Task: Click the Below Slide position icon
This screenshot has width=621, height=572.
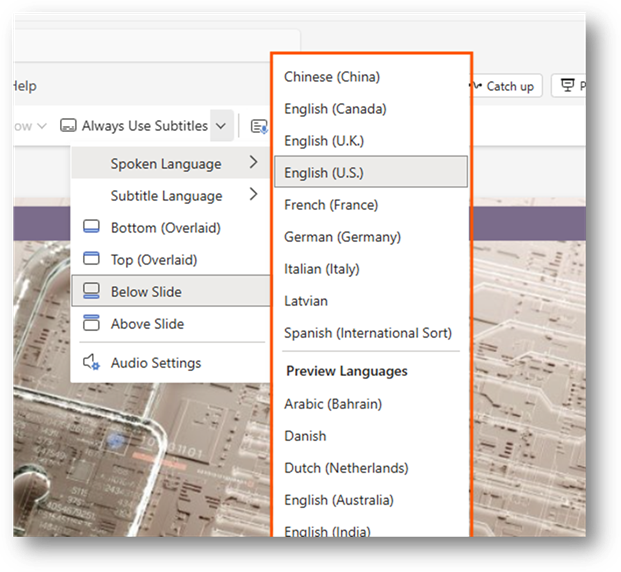Action: click(91, 292)
